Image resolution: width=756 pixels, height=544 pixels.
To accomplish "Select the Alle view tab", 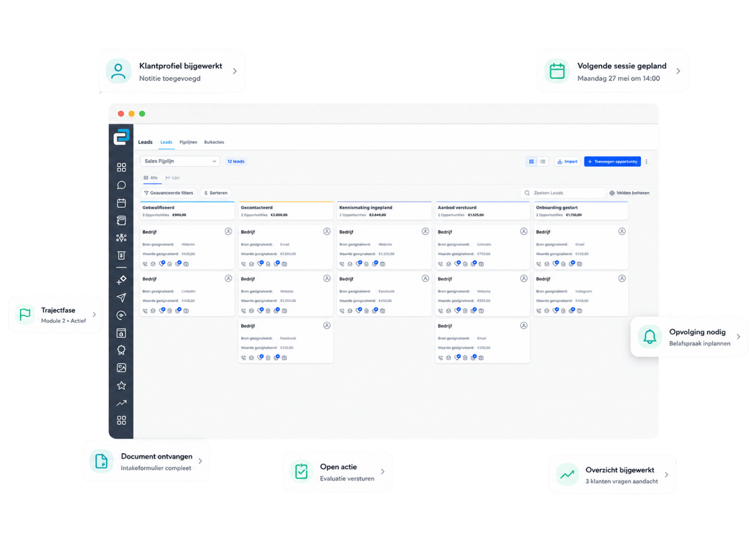I will click(x=151, y=178).
